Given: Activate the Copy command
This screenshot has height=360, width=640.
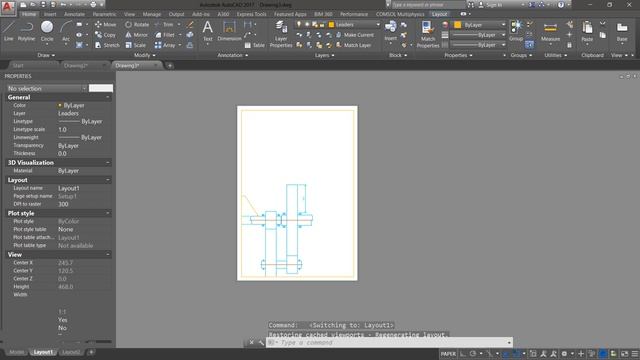Looking at the screenshot, I should (x=105, y=35).
